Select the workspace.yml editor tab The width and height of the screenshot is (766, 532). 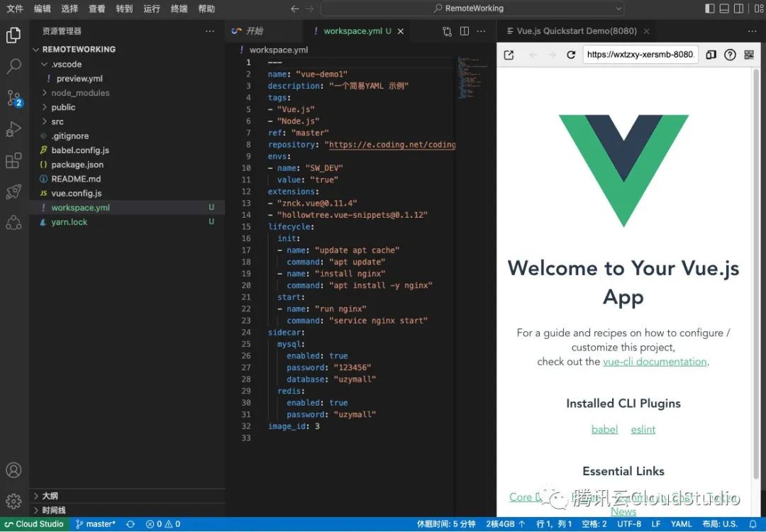pos(357,31)
